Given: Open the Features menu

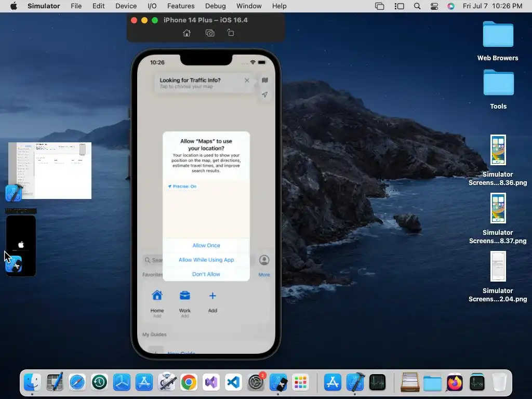Looking at the screenshot, I should click(181, 6).
